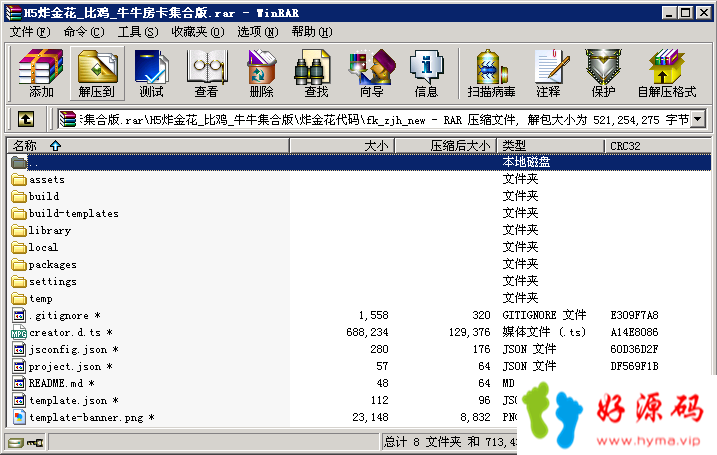Open the 查看 (View) tool
This screenshot has width=717, height=455.
[x=207, y=73]
